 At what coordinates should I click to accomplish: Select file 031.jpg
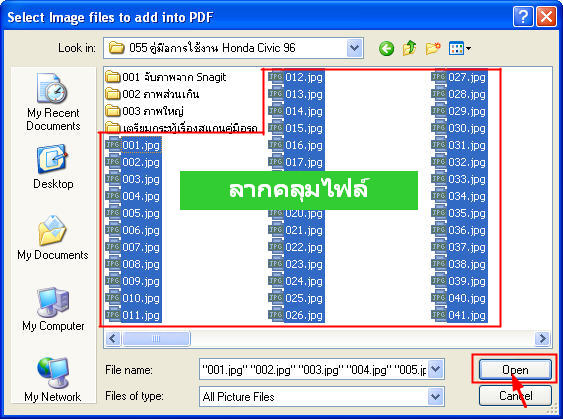click(459, 145)
